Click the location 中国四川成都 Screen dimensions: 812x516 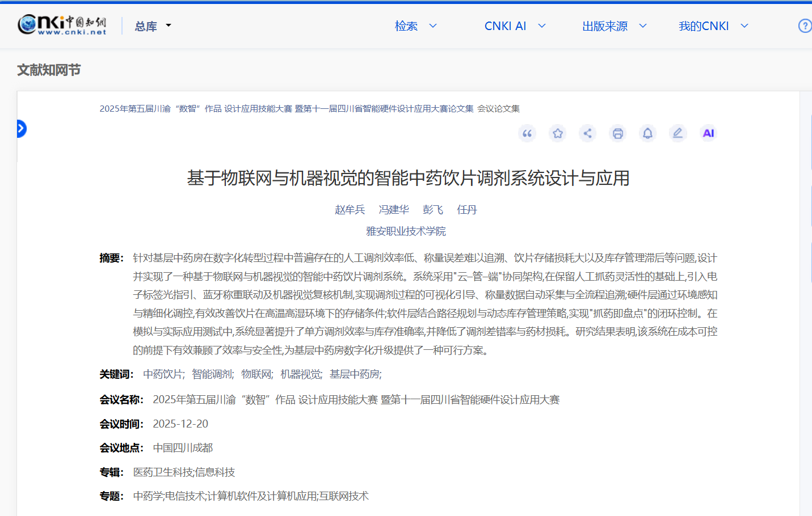click(183, 448)
